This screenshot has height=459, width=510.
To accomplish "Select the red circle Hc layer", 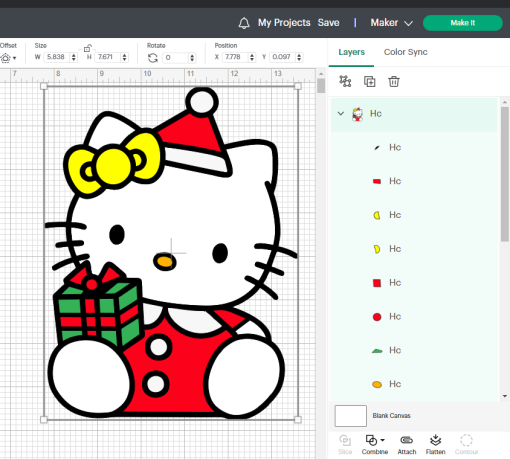I will [414, 316].
